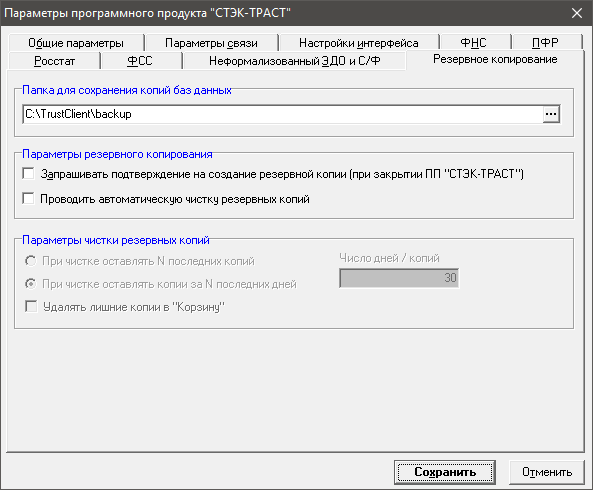Click the browse folder ellipsis button
593x490 pixels.
[551, 114]
